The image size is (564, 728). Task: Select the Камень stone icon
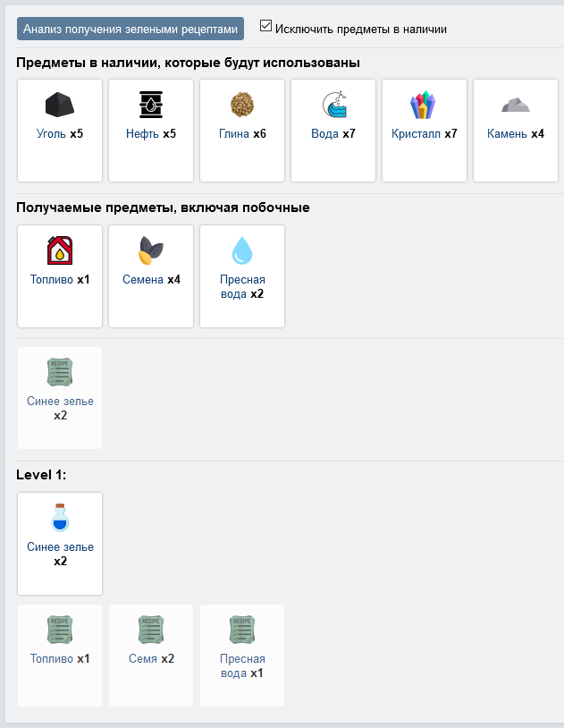click(x=515, y=105)
